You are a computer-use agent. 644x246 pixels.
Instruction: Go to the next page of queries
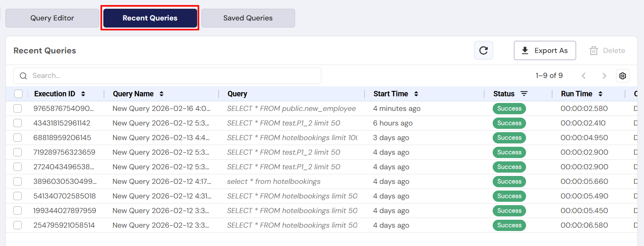tap(604, 76)
